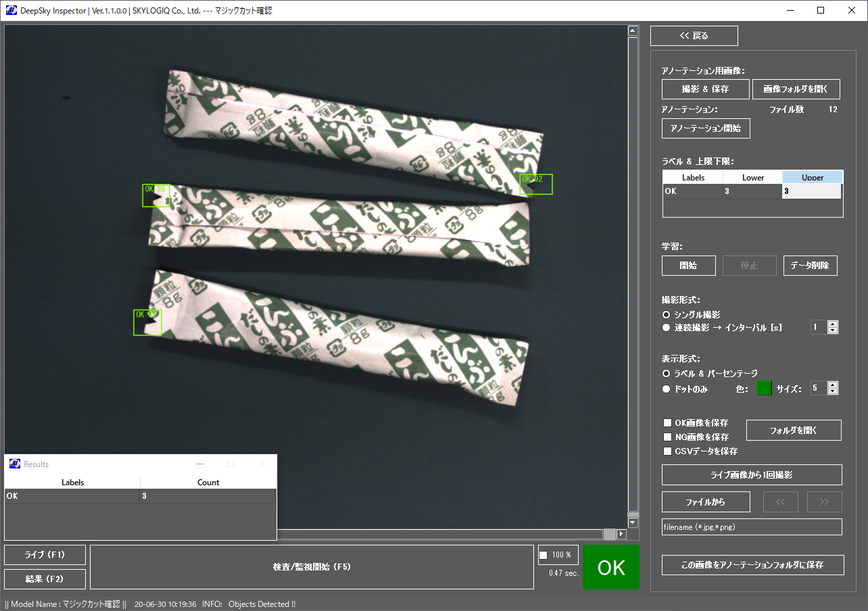868x611 pixels.
Task: Click the Count header in Results window
Action: 208,483
